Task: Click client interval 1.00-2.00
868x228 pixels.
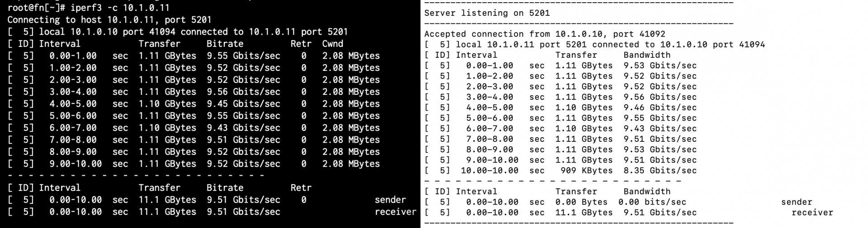Action: [73, 68]
